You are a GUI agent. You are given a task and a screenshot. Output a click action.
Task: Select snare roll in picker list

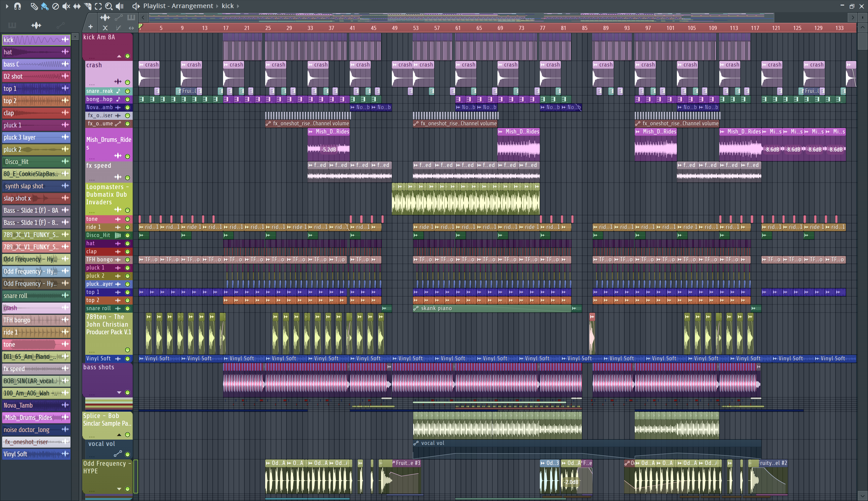(x=36, y=296)
